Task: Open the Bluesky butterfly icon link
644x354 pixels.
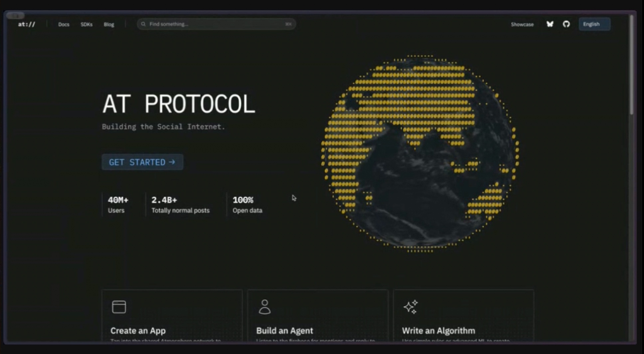Action: pos(550,24)
